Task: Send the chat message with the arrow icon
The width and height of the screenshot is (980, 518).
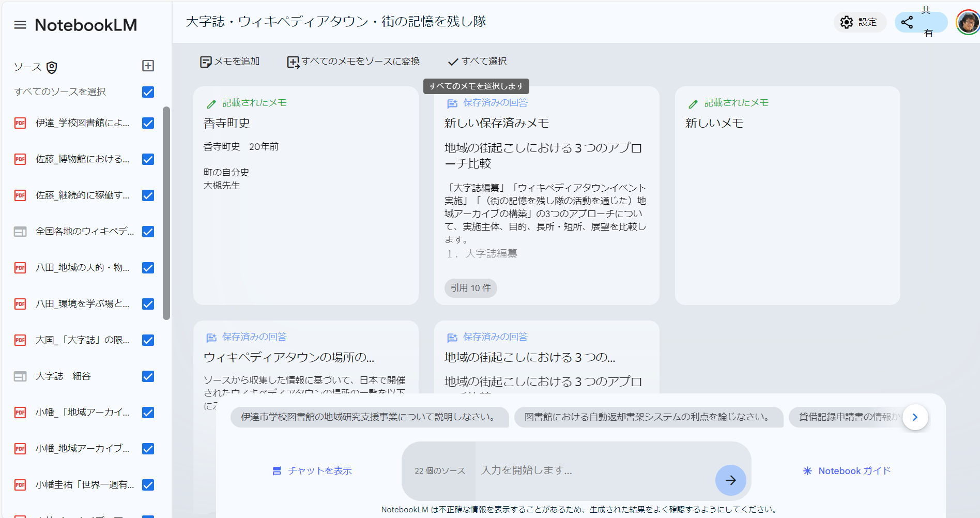Action: [730, 480]
